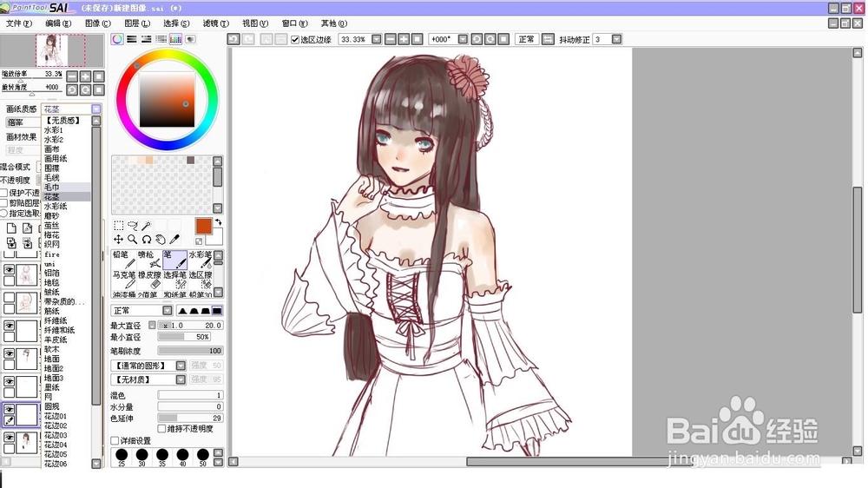868x488 pixels.
Task: Create a new layer icon
Action: (11, 228)
